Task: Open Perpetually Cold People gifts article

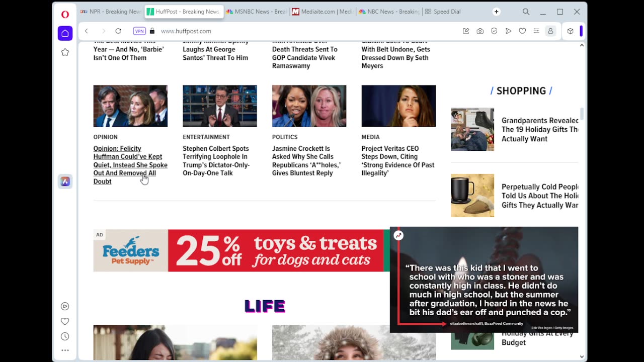Action: pyautogui.click(x=540, y=196)
